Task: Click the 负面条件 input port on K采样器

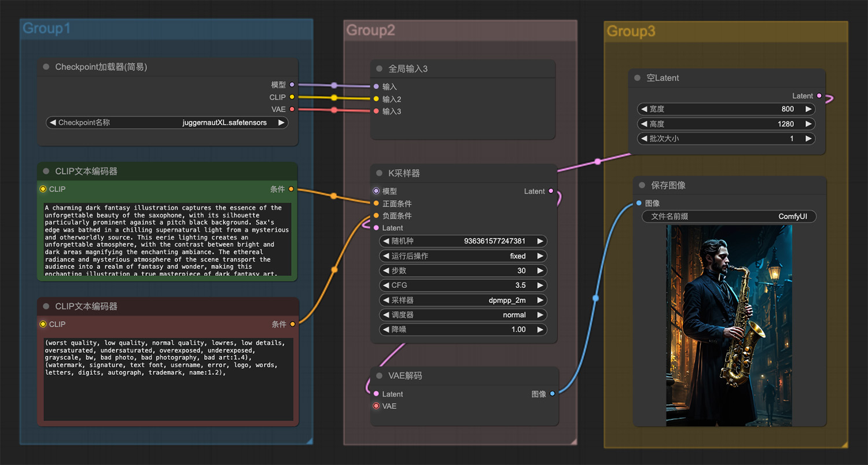Action: [376, 216]
